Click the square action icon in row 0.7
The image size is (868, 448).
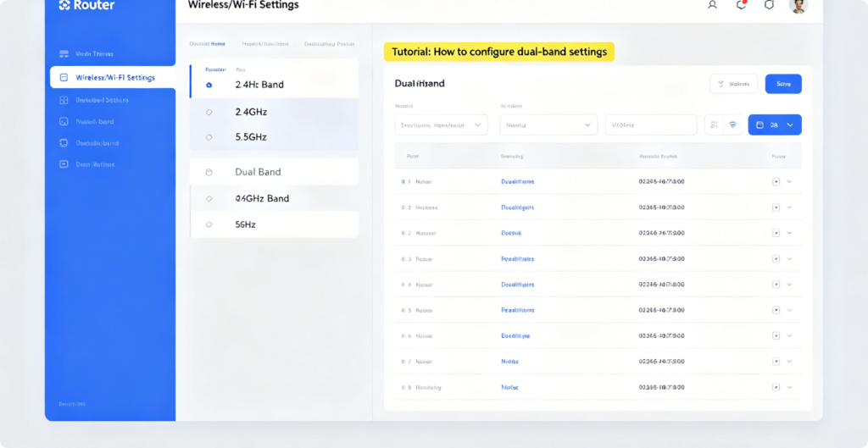(776, 361)
